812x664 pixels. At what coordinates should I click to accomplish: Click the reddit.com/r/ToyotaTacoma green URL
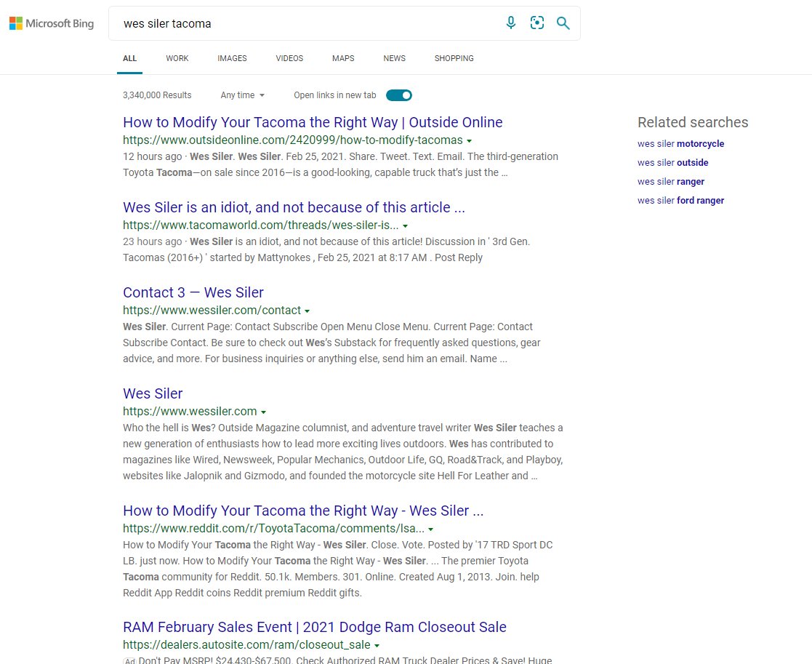coord(273,528)
